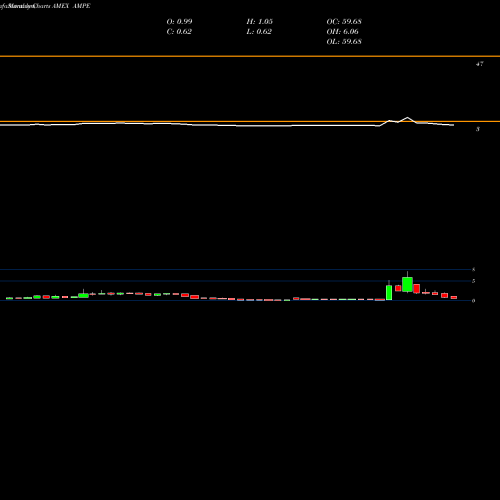This screenshot has width=500, height=500.
Task: Click the '8' price axis label
Action: pos(473,269)
